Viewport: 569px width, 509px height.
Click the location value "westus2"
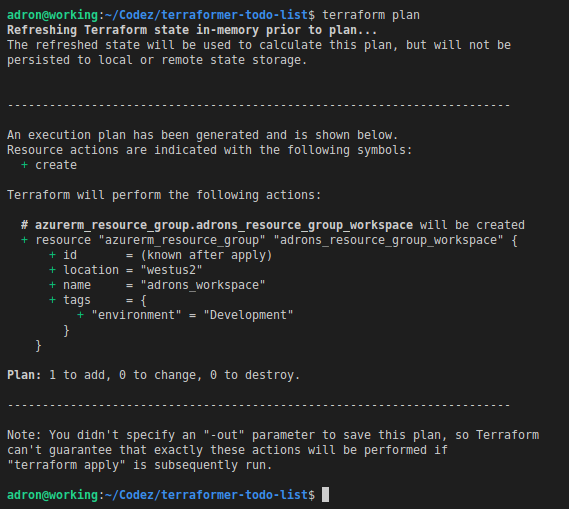[x=171, y=270]
